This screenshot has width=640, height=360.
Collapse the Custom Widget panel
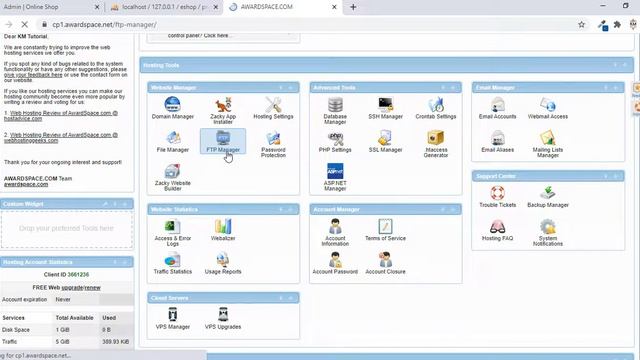pos(115,204)
